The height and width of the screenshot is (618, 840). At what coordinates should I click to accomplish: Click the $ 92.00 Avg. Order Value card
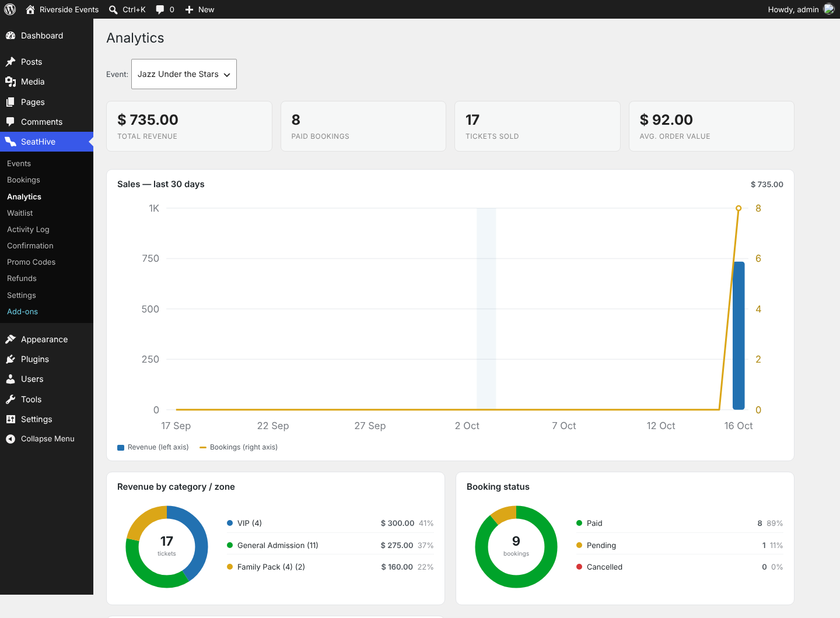coord(712,127)
